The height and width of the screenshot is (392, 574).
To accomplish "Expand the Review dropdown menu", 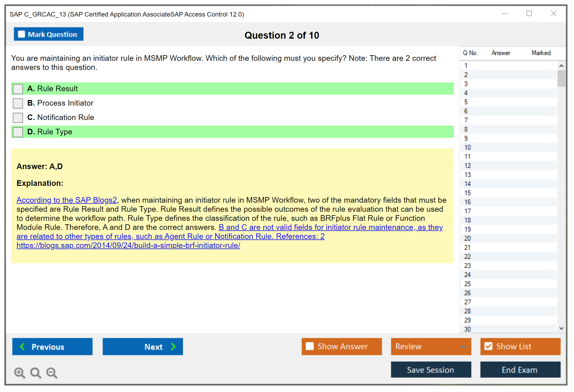I will (463, 346).
